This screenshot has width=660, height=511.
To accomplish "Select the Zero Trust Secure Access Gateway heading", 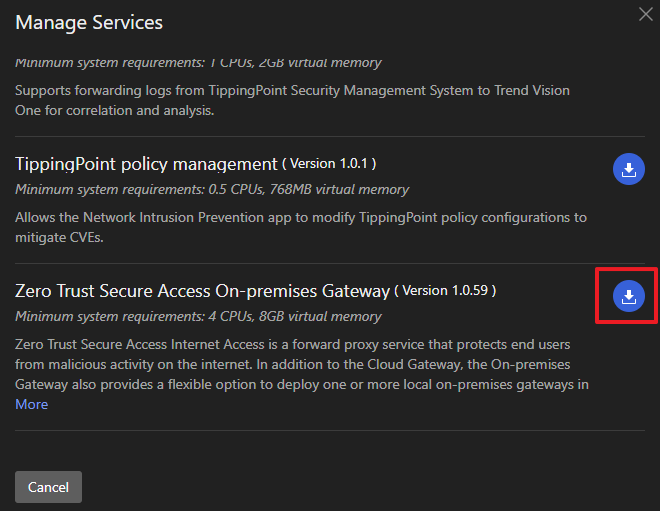I will tap(202, 291).
